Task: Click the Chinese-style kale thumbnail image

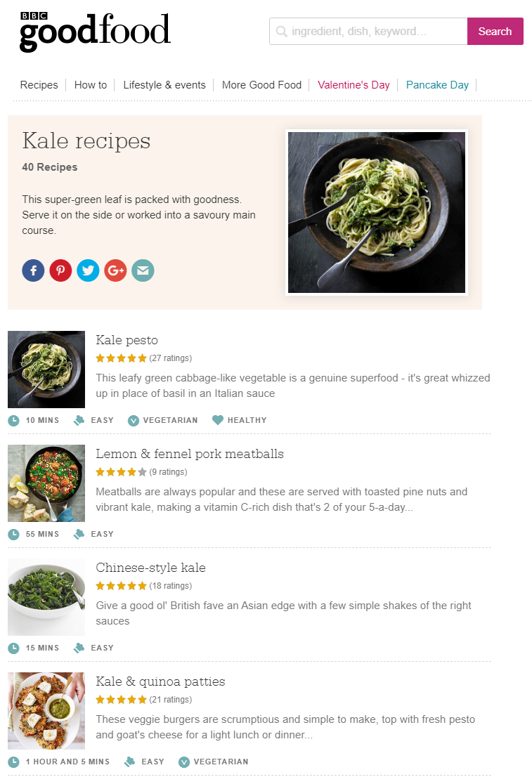Action: (x=46, y=597)
